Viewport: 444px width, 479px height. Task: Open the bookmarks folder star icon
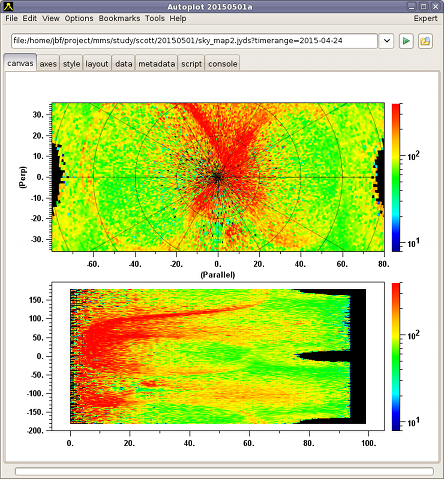click(x=425, y=41)
